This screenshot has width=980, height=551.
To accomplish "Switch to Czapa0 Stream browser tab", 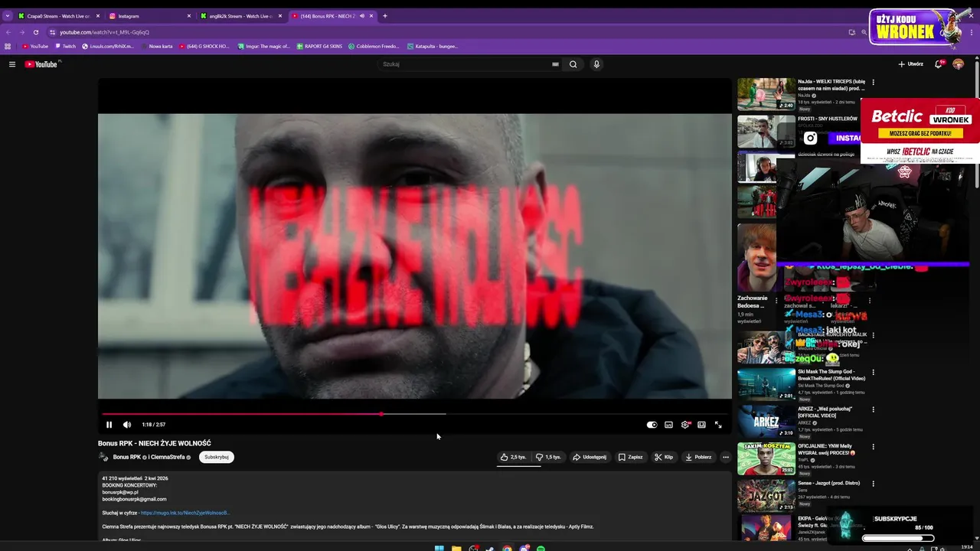I will coord(58,16).
